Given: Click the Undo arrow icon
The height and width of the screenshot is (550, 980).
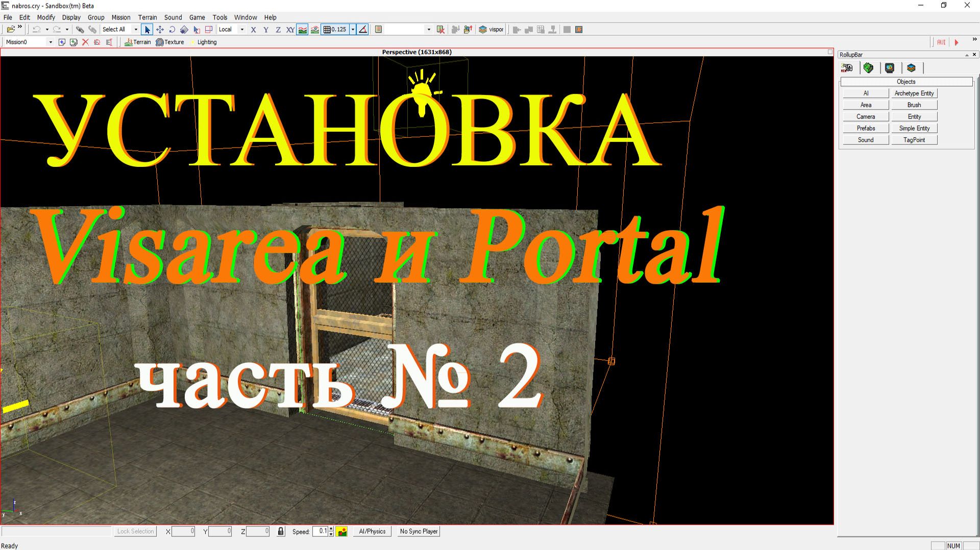Looking at the screenshot, I should tap(37, 30).
